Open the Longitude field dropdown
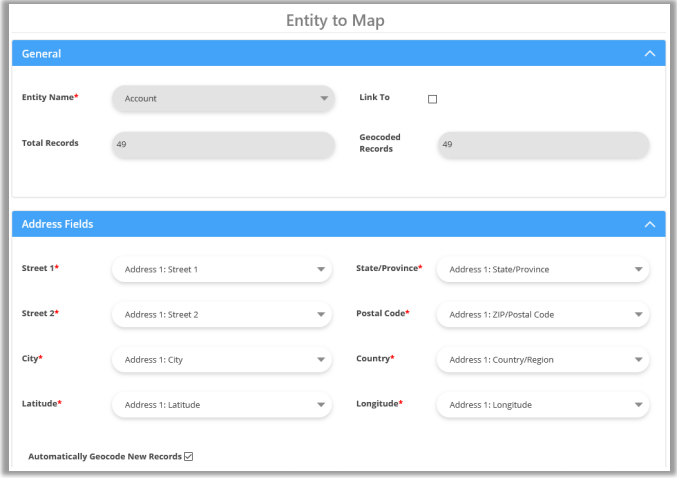677x478 pixels. pyautogui.click(x=543, y=405)
